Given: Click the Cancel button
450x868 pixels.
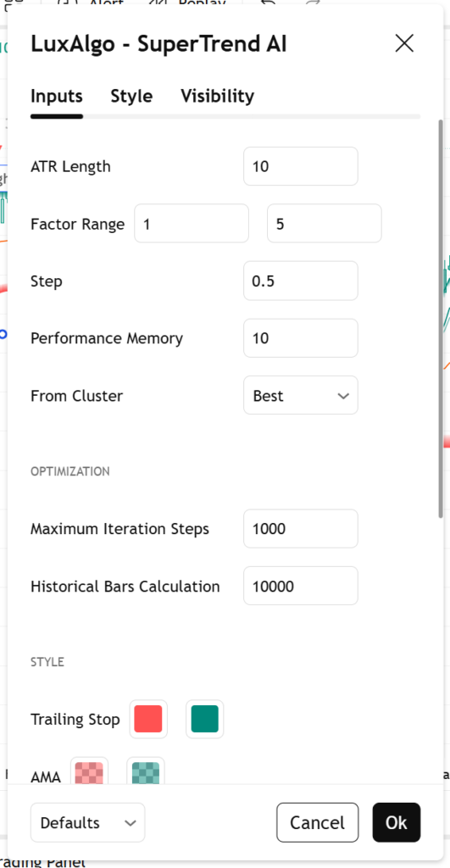Looking at the screenshot, I should click(318, 822).
